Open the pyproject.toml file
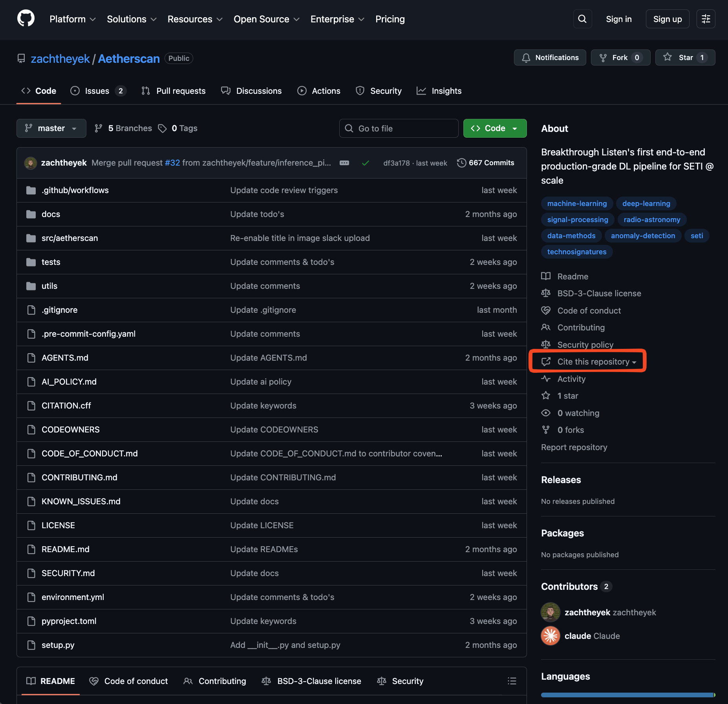728x704 pixels. [x=69, y=621]
